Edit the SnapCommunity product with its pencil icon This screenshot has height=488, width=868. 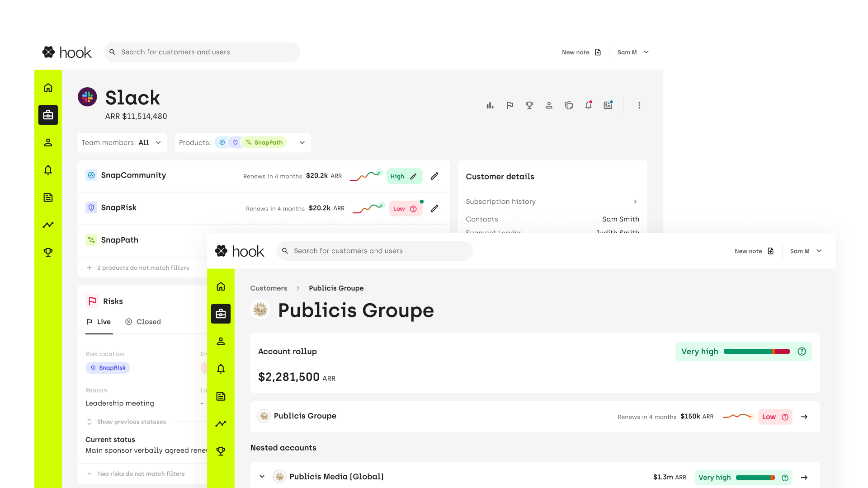(x=434, y=176)
